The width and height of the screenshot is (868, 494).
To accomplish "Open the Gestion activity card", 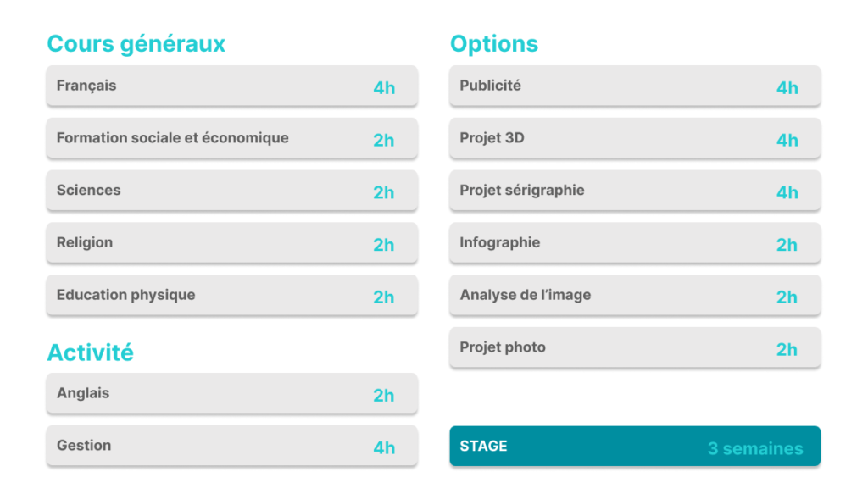I will click(232, 446).
